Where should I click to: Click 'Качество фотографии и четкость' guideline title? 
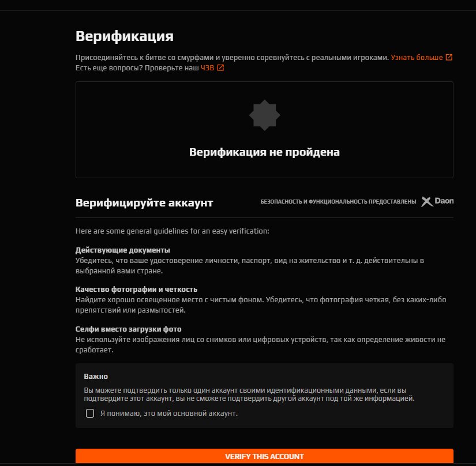click(136, 289)
